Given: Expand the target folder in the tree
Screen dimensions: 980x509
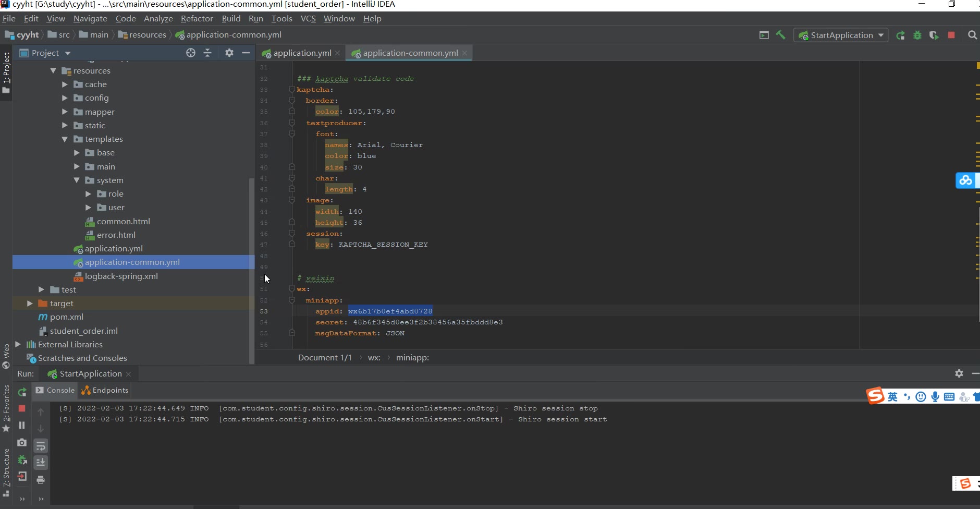Looking at the screenshot, I should coord(30,303).
